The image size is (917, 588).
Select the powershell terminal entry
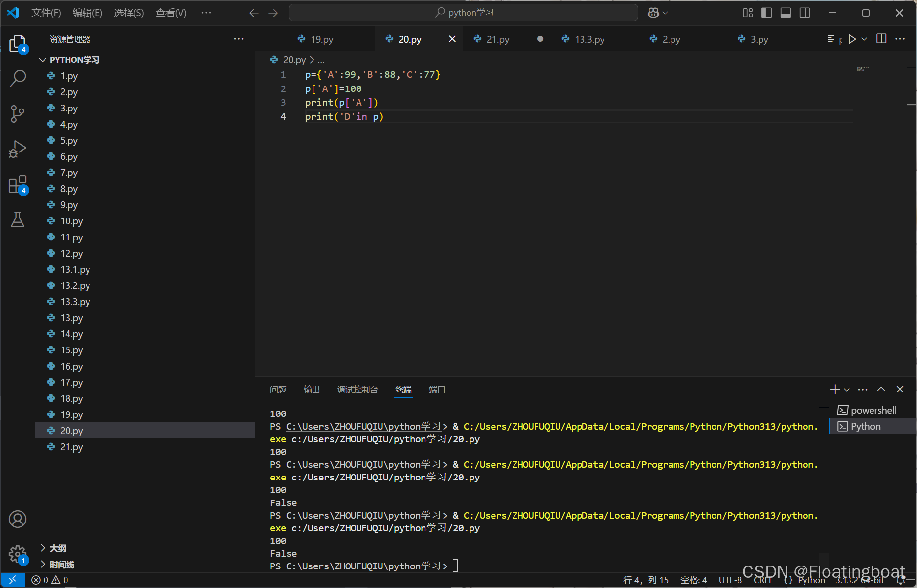(x=873, y=410)
